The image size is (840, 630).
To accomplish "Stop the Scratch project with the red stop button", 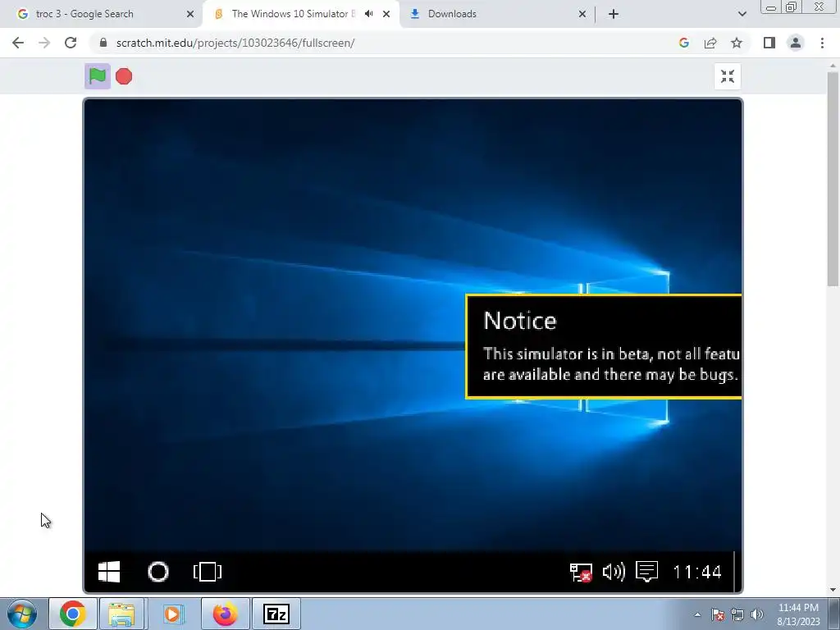I will click(124, 76).
